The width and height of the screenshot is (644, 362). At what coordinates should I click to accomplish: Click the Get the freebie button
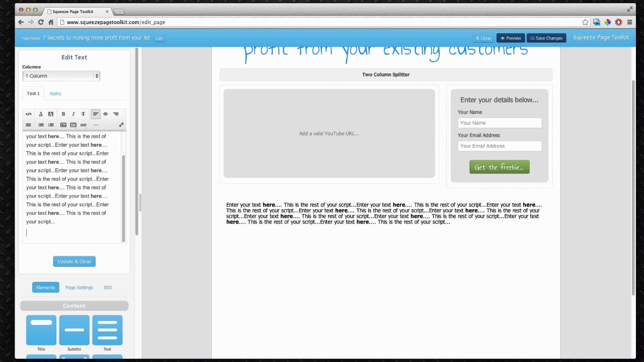(499, 167)
